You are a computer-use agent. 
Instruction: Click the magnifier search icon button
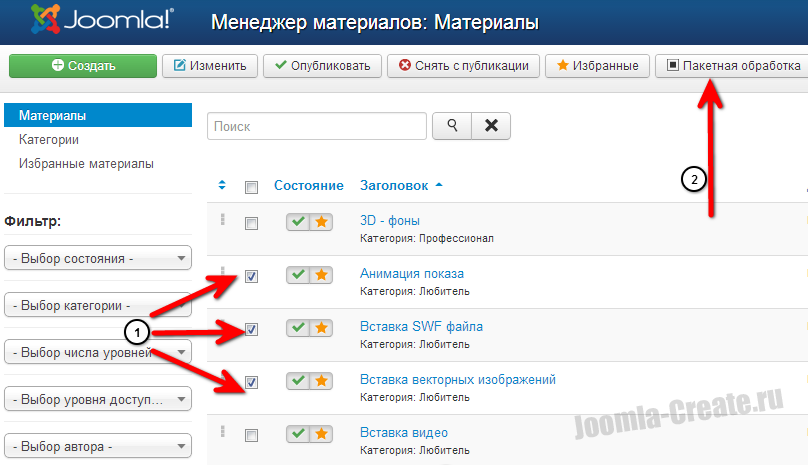coord(452,126)
